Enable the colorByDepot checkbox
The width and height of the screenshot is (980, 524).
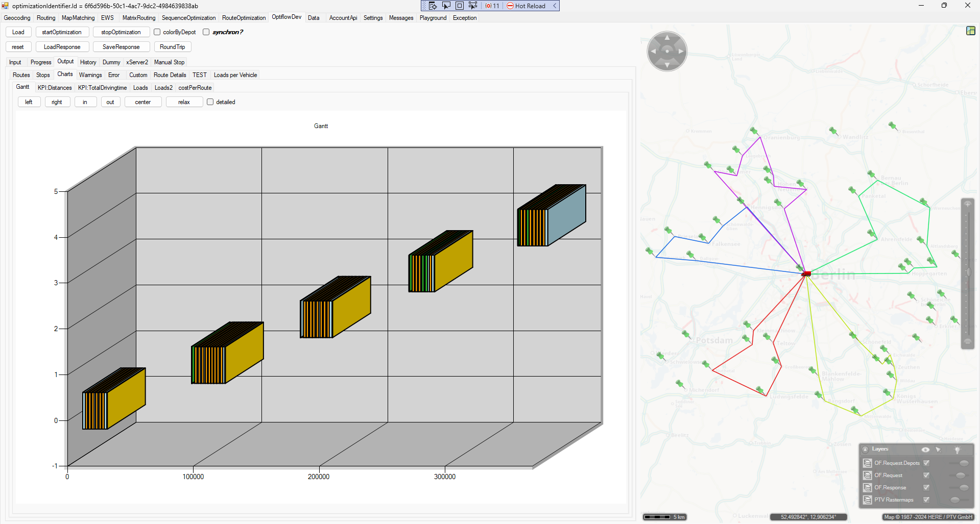(157, 32)
